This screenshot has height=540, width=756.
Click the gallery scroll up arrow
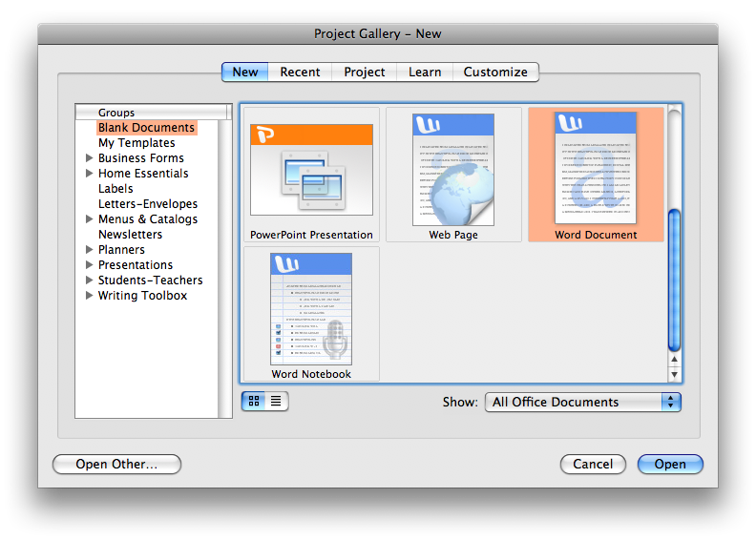[674, 359]
